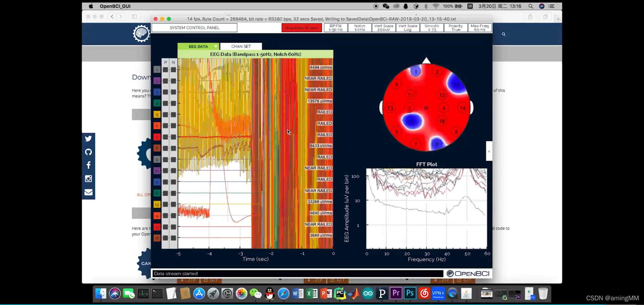Screen dimensions: 644x305
Task: Toggle N impedance check for channel 8
Action: coord(173,148)
